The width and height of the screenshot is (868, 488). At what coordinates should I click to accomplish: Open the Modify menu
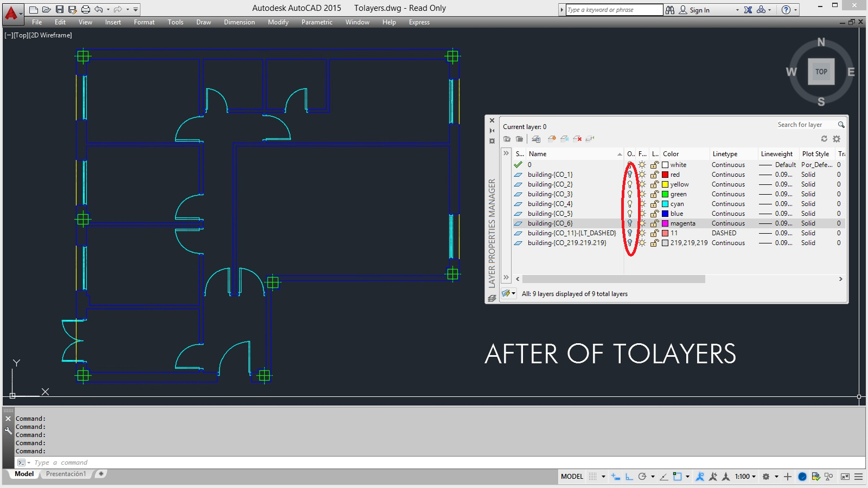pos(278,22)
